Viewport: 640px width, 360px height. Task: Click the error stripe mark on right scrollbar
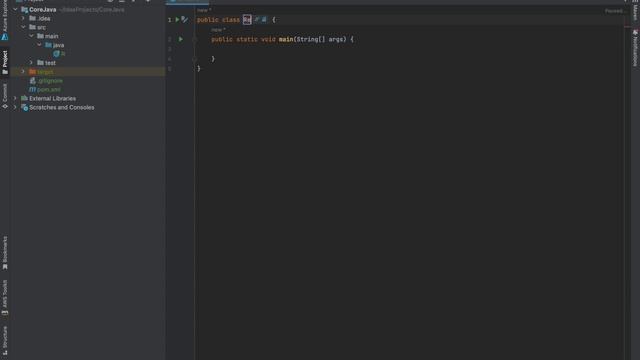point(628,27)
